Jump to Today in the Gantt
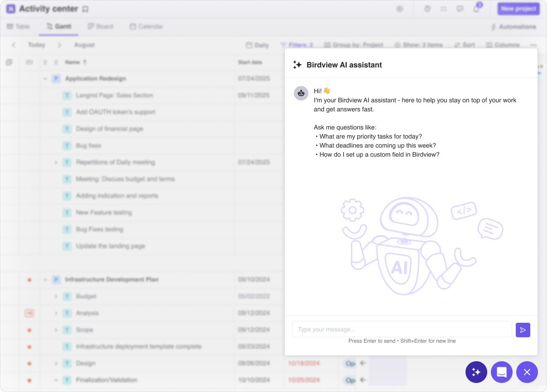This screenshot has height=392, width=547. [x=36, y=45]
